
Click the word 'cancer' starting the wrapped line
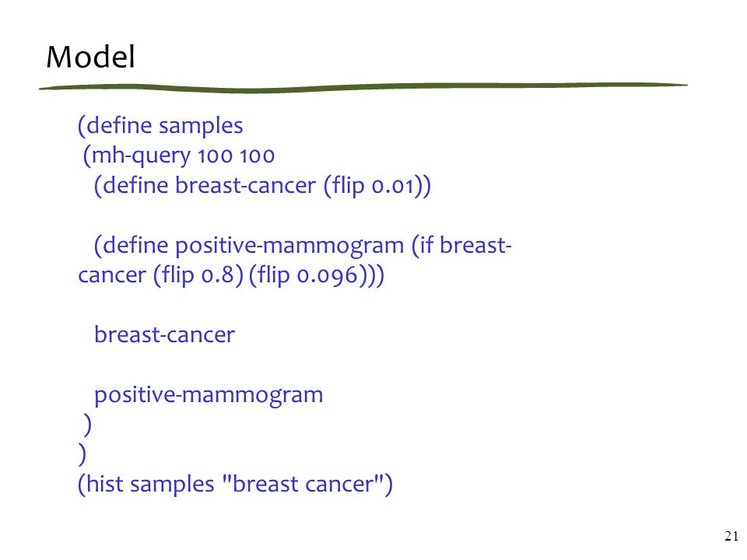click(x=112, y=275)
